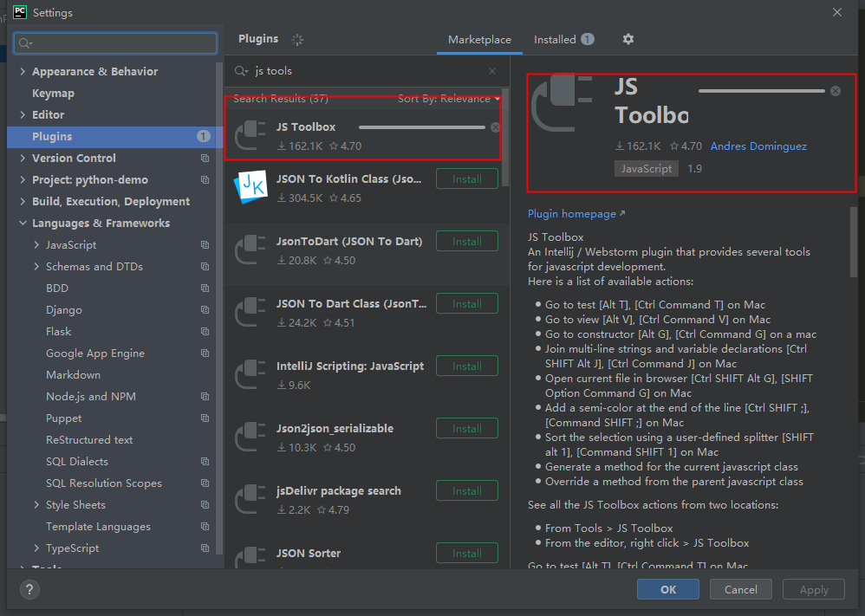
Task: Click the project-scope icon beside SQL Dialects
Action: (205, 462)
